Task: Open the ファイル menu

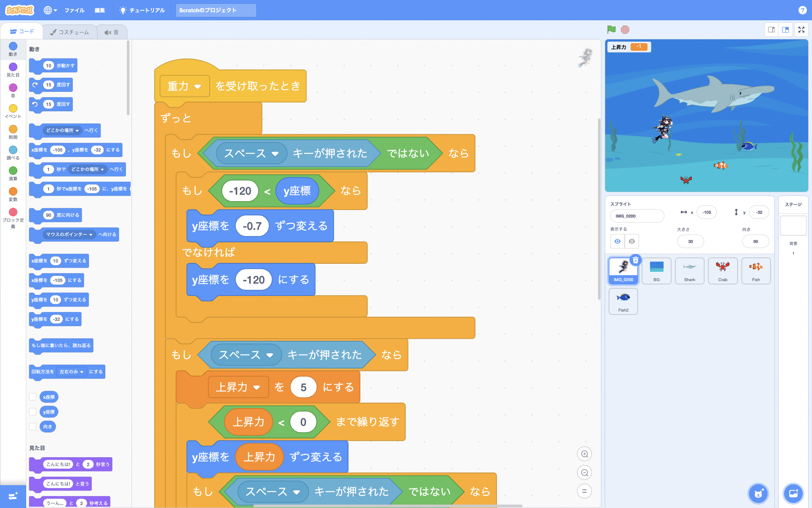Action: click(74, 10)
